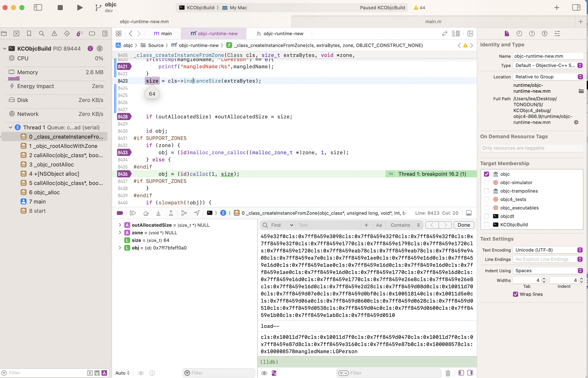The width and height of the screenshot is (588, 378).
Task: Open the Find navigator magnifier icon
Action: tap(42, 34)
